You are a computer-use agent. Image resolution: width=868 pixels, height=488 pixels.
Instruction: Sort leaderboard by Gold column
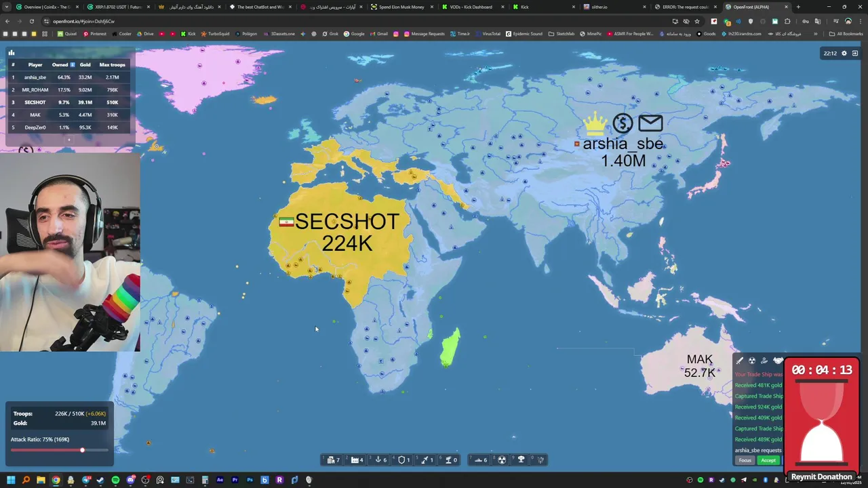(x=85, y=64)
